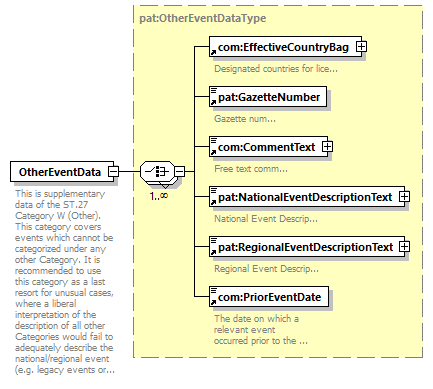Viewport: 433px width, 389px height.
Task: Click the 1..∞ cardinality label
Action: click(159, 196)
